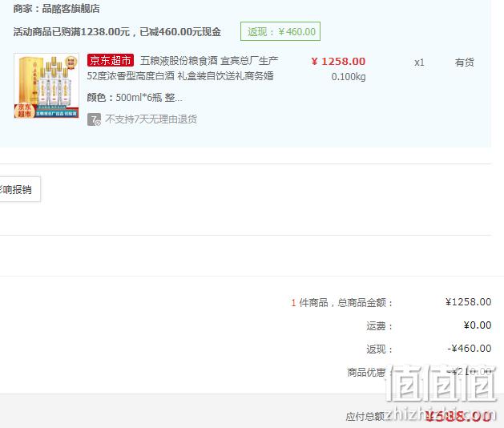
Task: Open product title 五粮液股份粮食酒 link
Action: click(x=209, y=60)
